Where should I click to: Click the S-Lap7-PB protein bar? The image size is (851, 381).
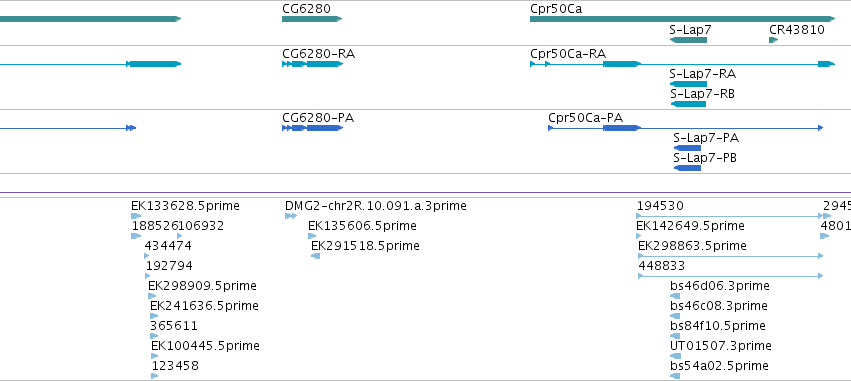click(x=687, y=168)
